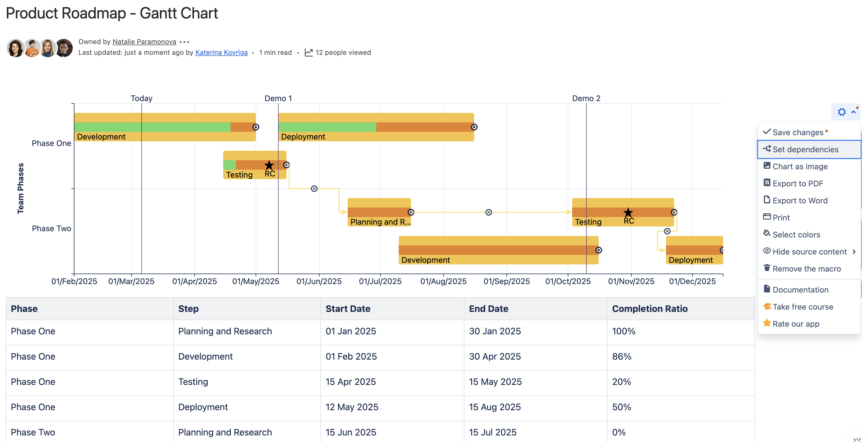Click Take free course graduation icon
This screenshot has width=868, height=442.
[767, 306]
